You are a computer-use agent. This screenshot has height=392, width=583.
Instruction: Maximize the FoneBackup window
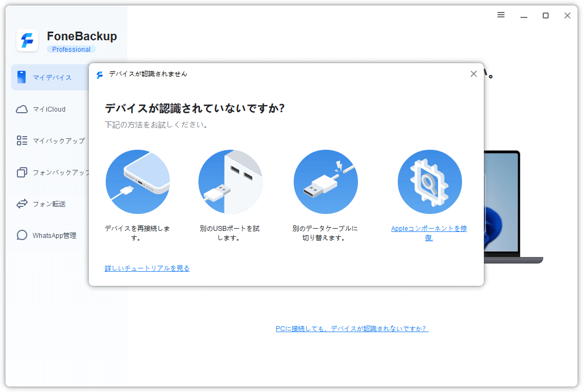point(545,15)
